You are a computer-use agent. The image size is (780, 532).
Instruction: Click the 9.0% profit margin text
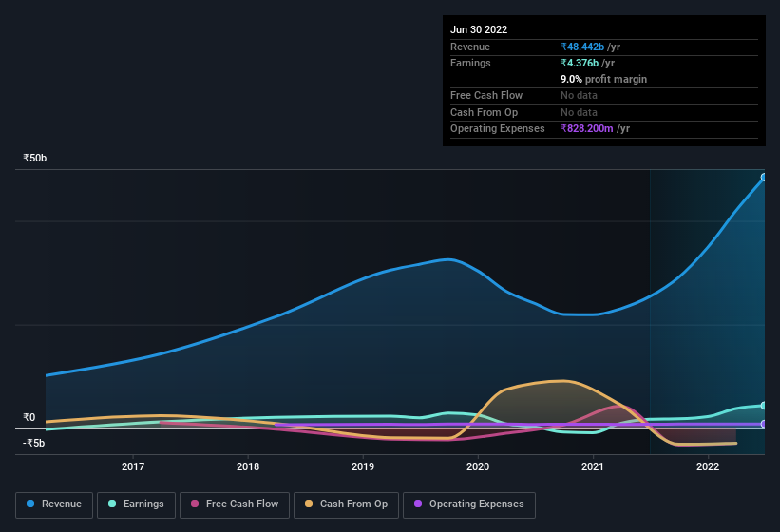[604, 80]
